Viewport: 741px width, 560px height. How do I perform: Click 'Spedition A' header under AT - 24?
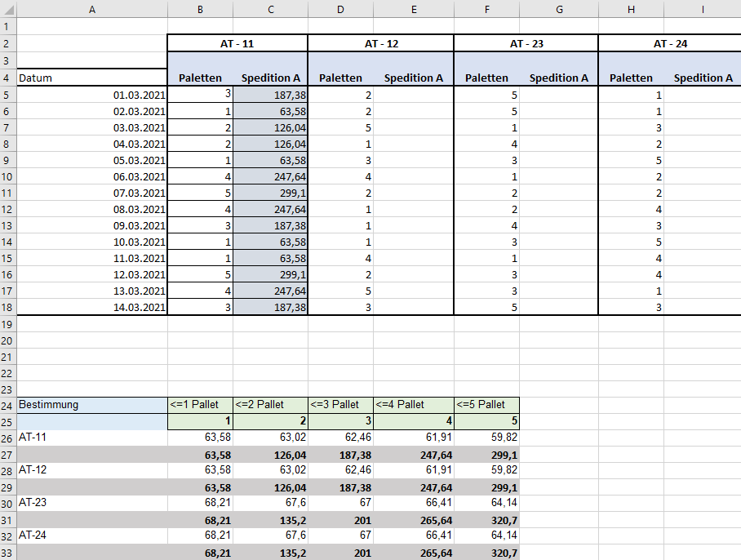click(x=703, y=78)
